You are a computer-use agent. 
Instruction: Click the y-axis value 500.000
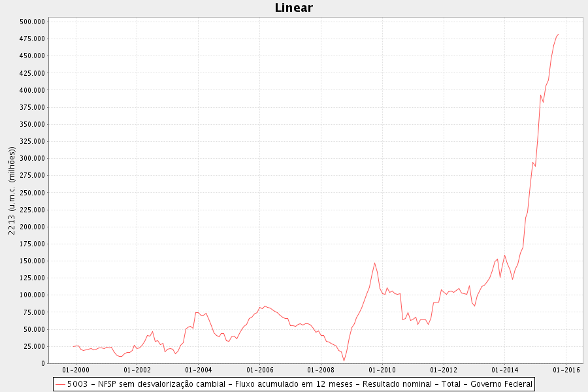pos(32,22)
